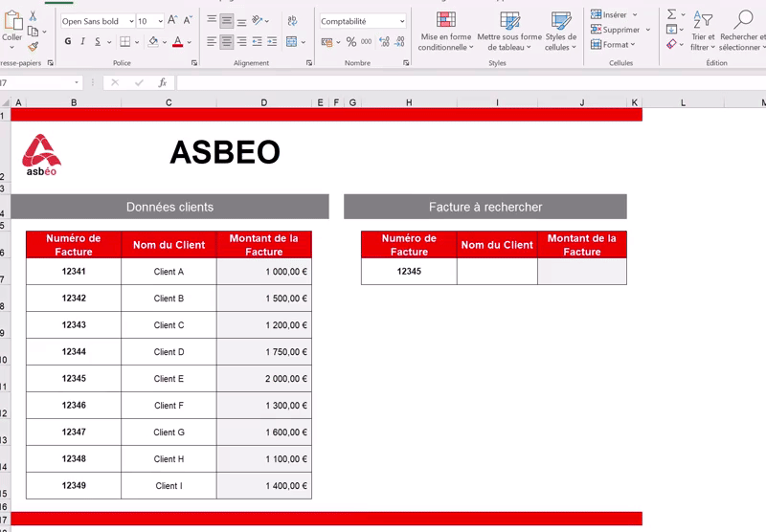Toggle bold with the G button

[x=68, y=41]
